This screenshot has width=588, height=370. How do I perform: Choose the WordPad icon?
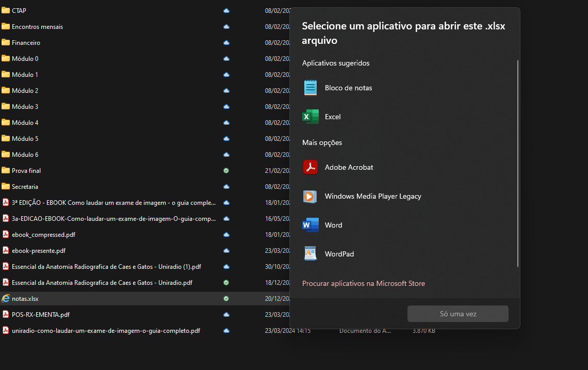(x=311, y=254)
